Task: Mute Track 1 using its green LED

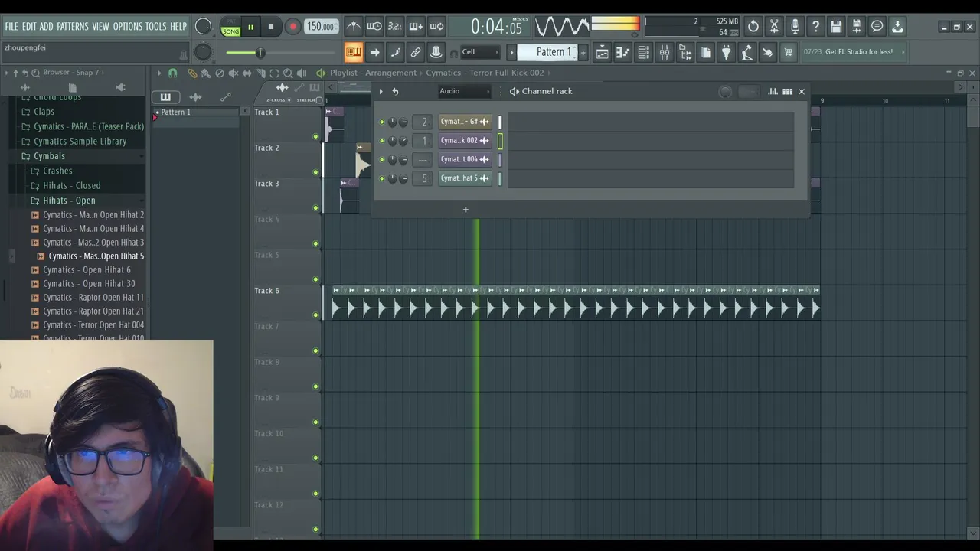Action: [315, 137]
